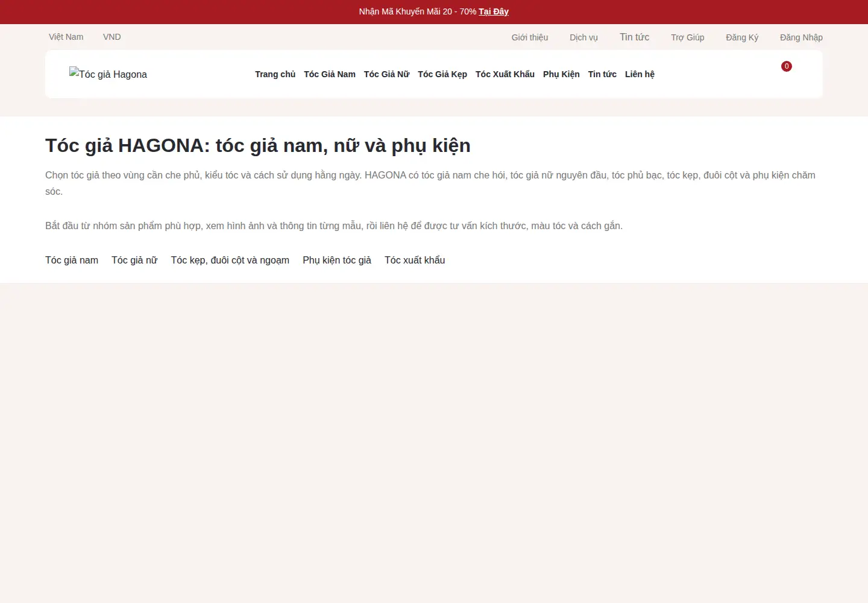Image resolution: width=868 pixels, height=603 pixels.
Task: Open the VND currency selector
Action: pos(112,37)
